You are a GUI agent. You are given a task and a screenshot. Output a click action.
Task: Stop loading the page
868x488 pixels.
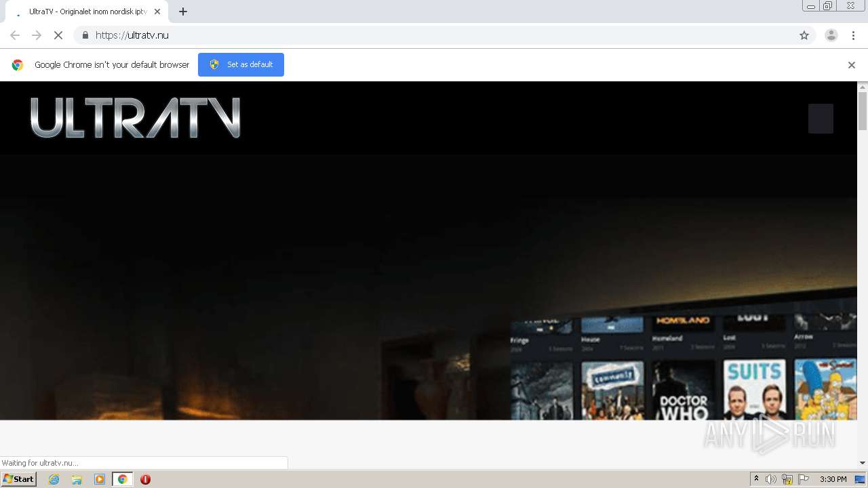pos(58,35)
